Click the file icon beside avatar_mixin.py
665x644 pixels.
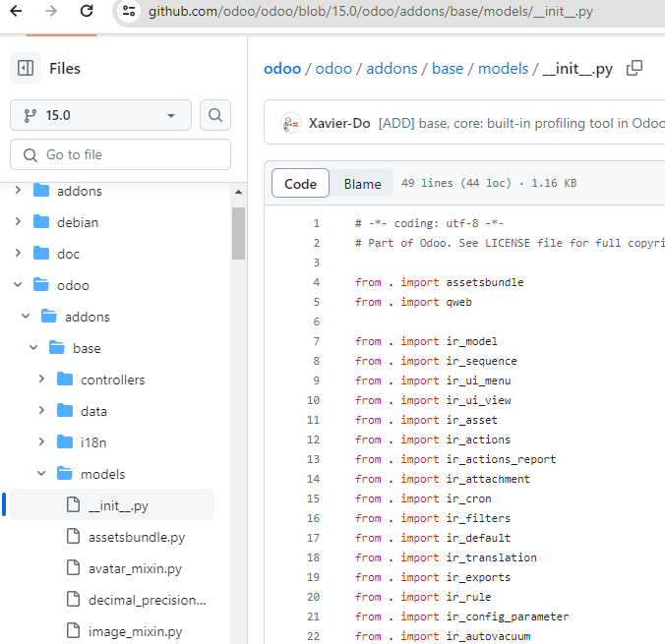coord(74,567)
